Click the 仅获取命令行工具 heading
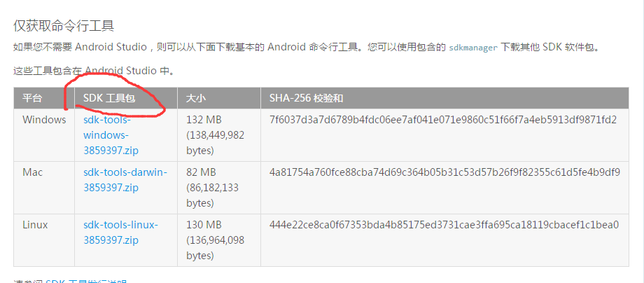The height and width of the screenshot is (283, 644). pyautogui.click(x=64, y=27)
